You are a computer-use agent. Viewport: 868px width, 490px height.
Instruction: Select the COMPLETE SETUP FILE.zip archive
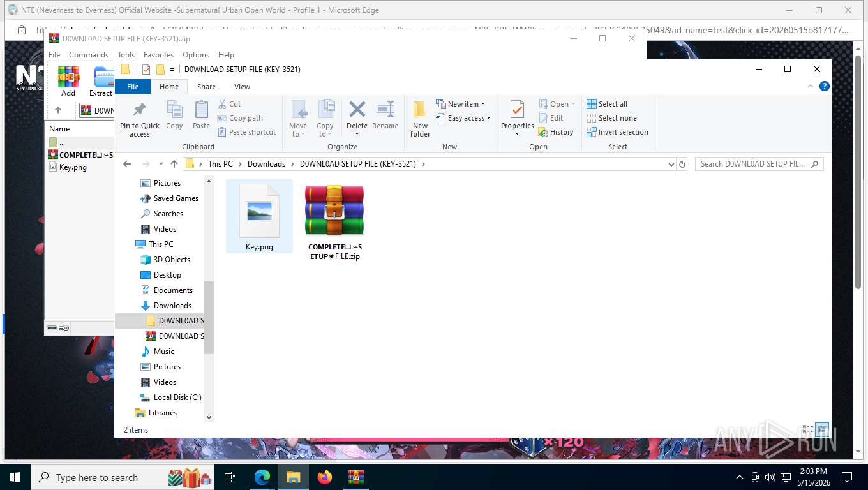point(334,221)
